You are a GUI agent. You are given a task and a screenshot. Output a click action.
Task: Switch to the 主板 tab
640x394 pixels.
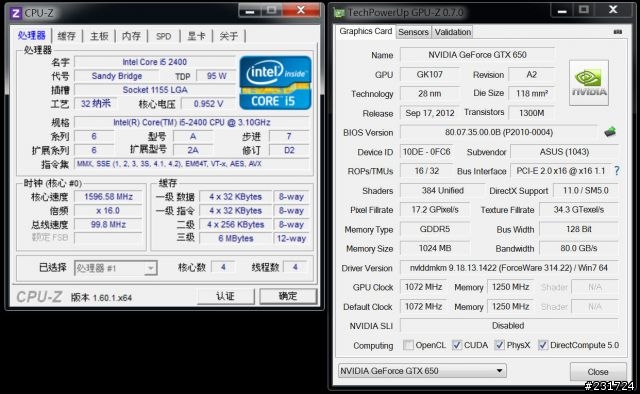click(99, 36)
